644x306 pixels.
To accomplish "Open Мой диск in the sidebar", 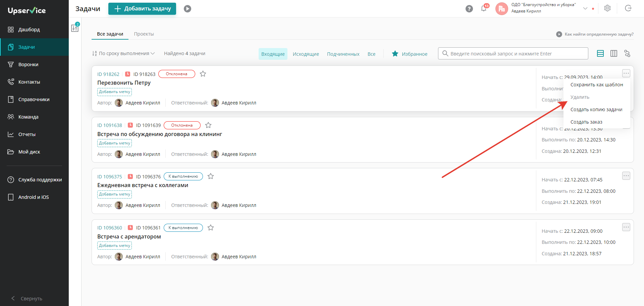I will point(34,152).
